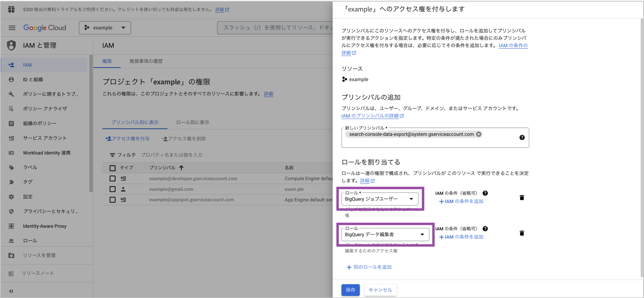Click the IAM と管理 shield icon
The width and height of the screenshot is (644, 298).
(x=11, y=45)
